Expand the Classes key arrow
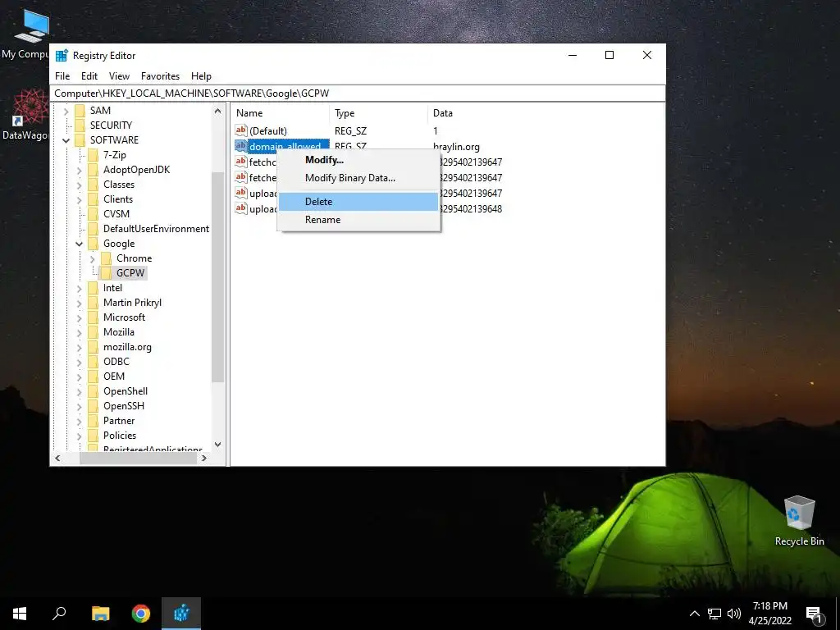The width and height of the screenshot is (840, 630). click(80, 185)
